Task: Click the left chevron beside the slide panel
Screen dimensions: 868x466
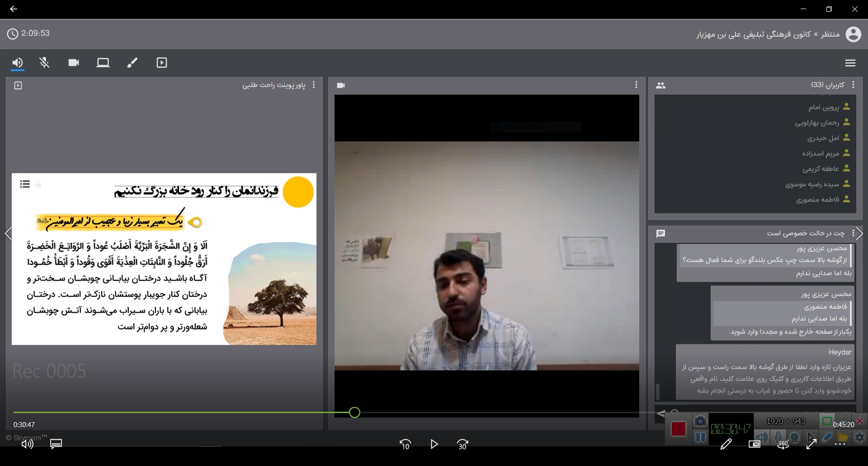Action: click(x=8, y=233)
